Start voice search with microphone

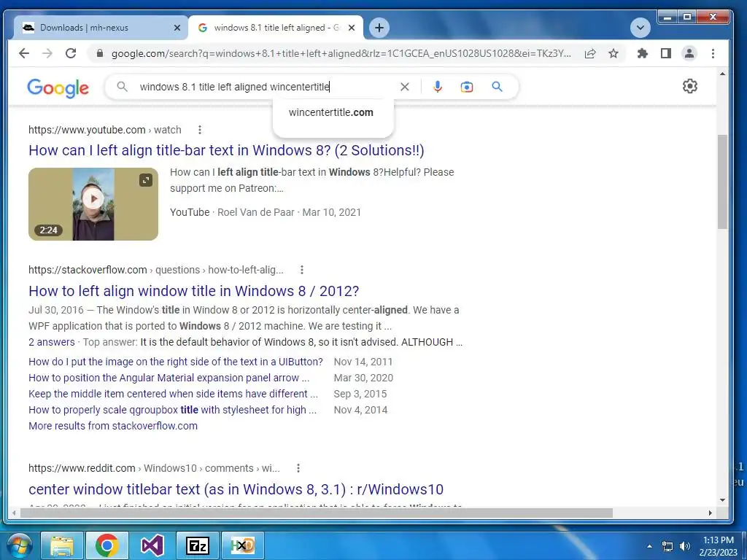pos(438,87)
